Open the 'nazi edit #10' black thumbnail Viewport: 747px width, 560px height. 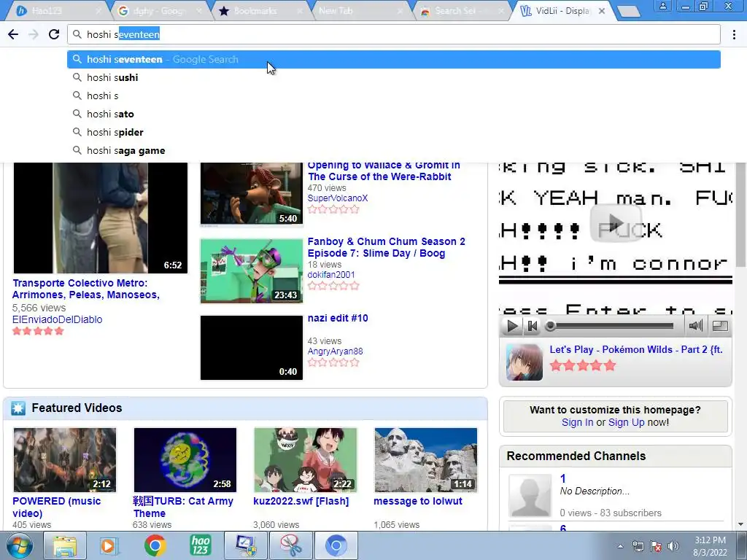[x=252, y=348]
